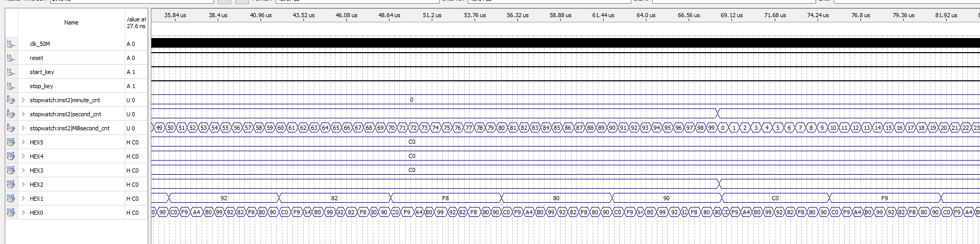Click the output bus icon for HEX1
The height and width of the screenshot is (244, 980).
pos(10,198)
